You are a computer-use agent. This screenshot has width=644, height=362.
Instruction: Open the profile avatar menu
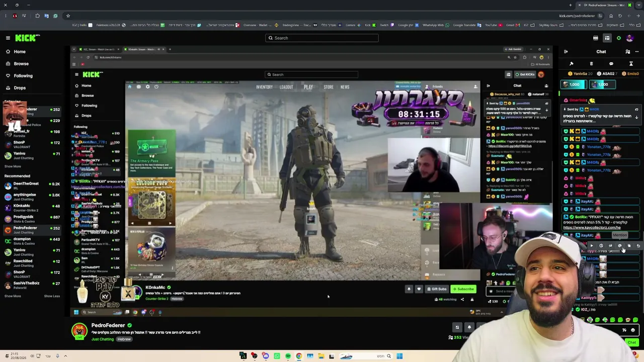point(629,38)
